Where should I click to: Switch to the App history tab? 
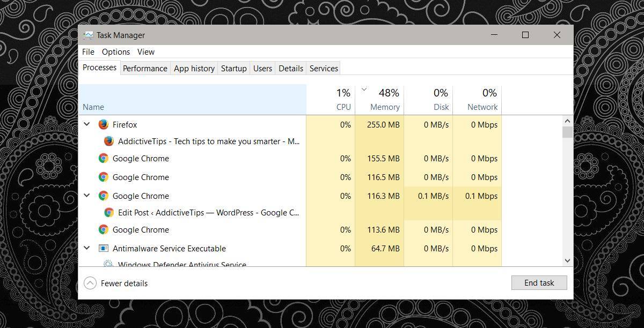point(194,68)
